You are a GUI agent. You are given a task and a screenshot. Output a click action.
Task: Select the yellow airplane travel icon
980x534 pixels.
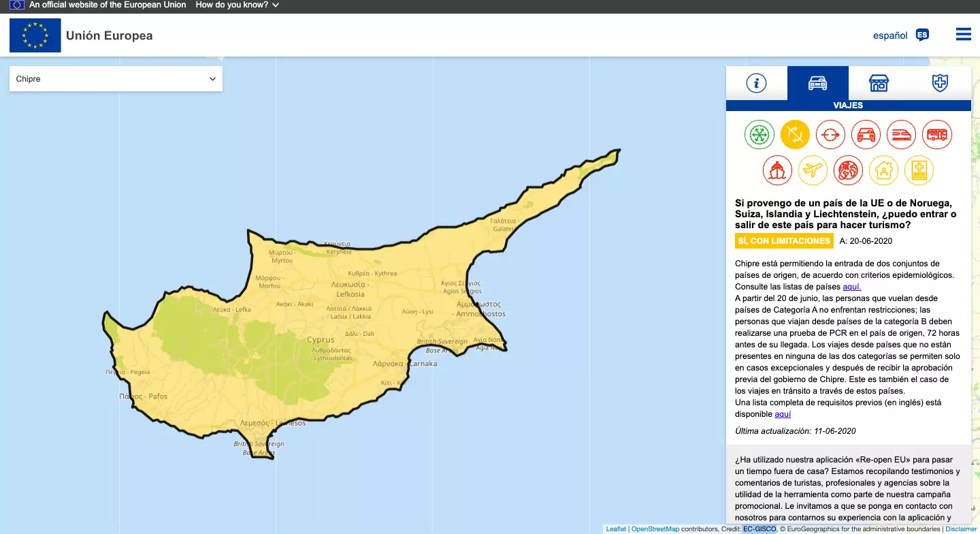(813, 170)
